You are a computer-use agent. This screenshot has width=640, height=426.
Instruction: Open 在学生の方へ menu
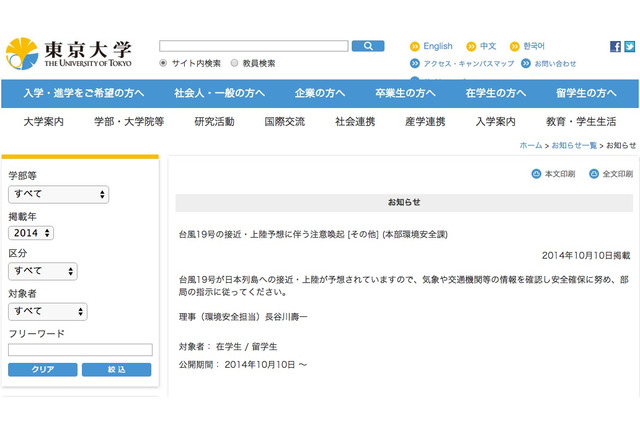[x=496, y=93]
